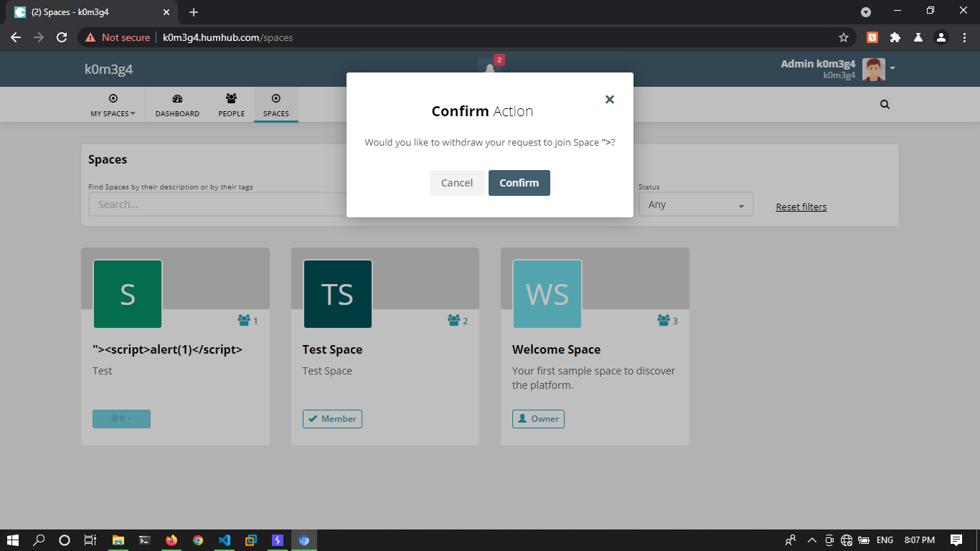The height and width of the screenshot is (551, 980).
Task: Open Windows taskbar search
Action: click(39, 540)
